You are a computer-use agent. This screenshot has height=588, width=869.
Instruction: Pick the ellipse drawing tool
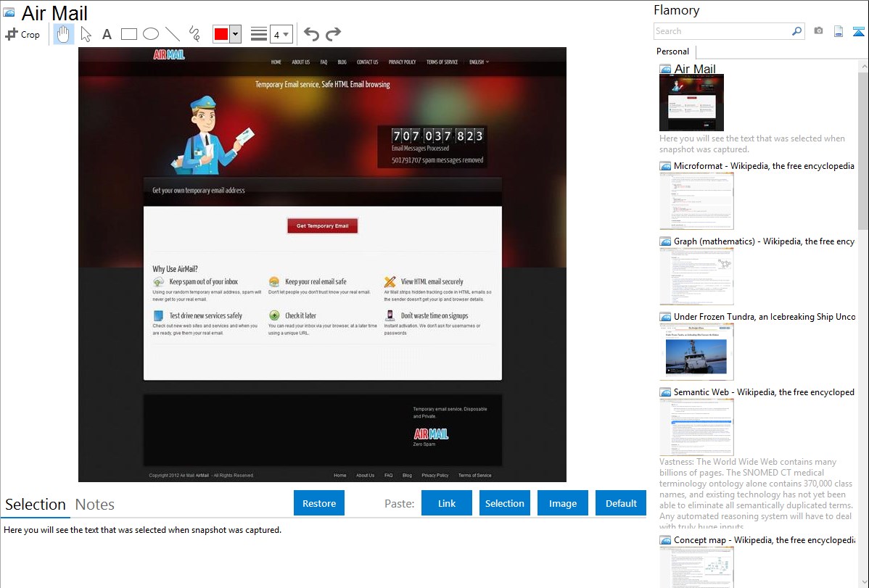[151, 34]
